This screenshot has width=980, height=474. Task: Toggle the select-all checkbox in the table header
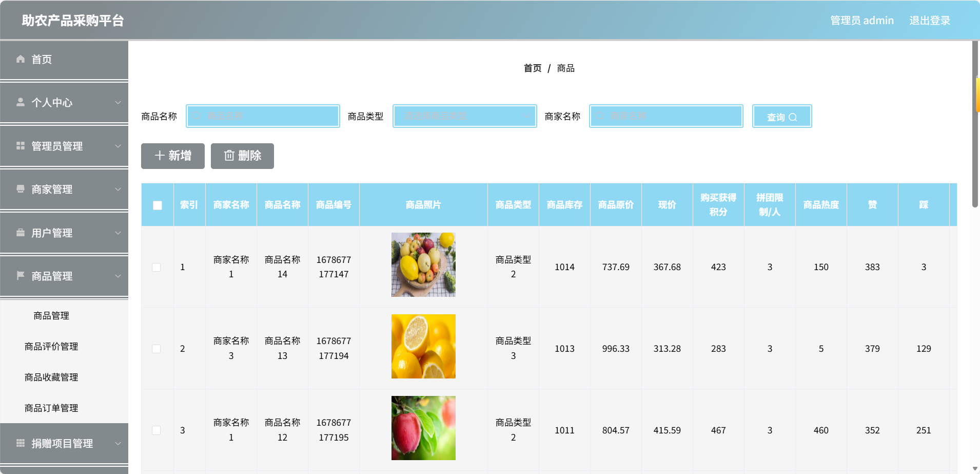pyautogui.click(x=158, y=205)
